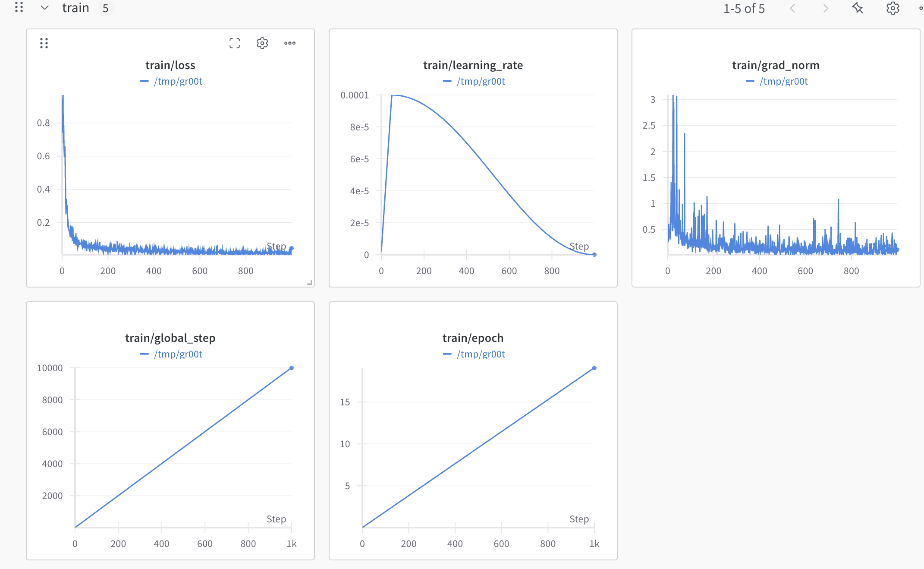This screenshot has width=924, height=569.
Task: Collapse the train section chevron
Action: 44,8
